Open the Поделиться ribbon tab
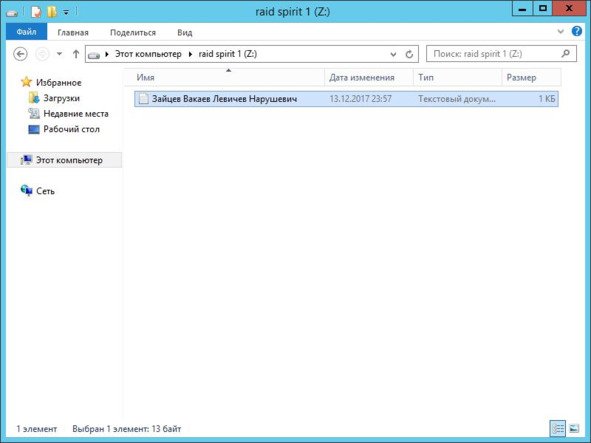Viewport: 591px width, 443px height. pyautogui.click(x=133, y=33)
